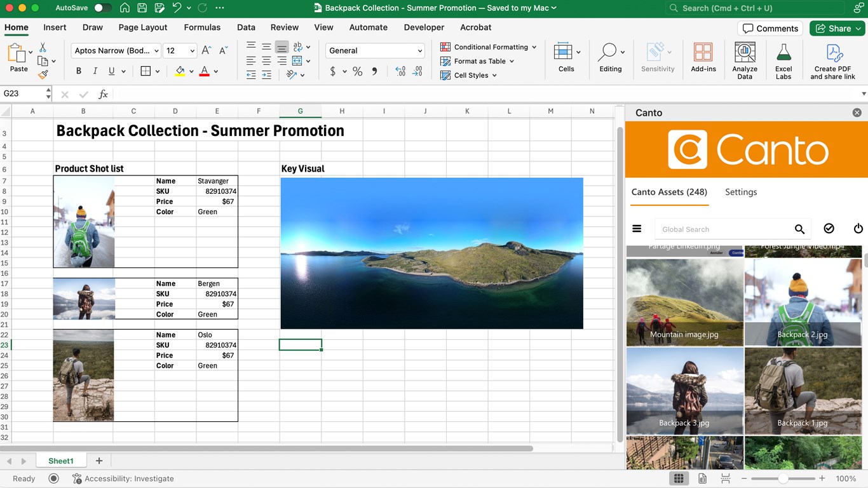868x488 pixels.
Task: Open the Page Layout ribbon tab
Action: (x=143, y=27)
